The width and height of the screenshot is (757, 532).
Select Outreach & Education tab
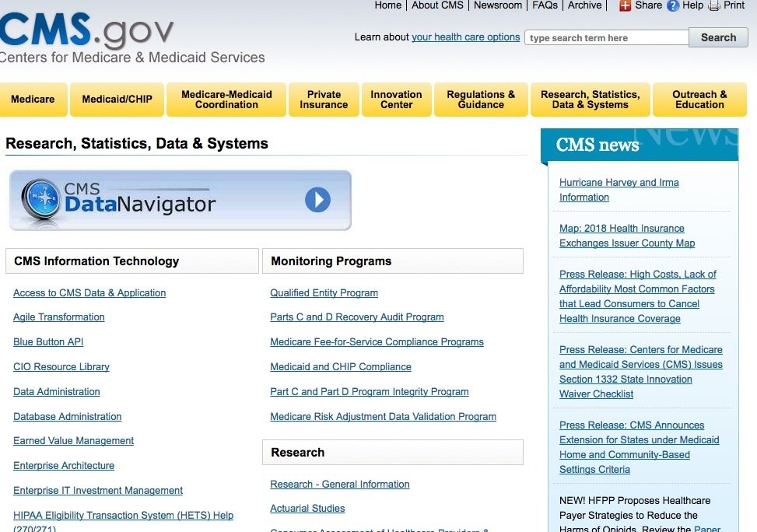click(699, 100)
